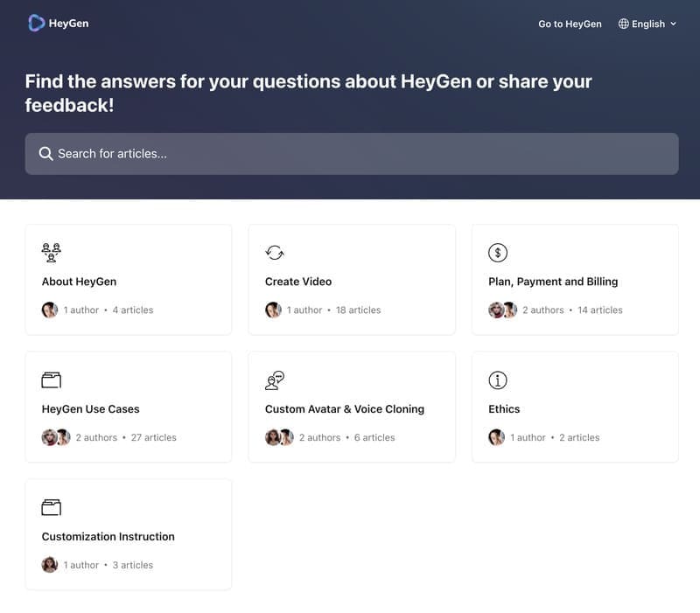Click '2 authors' in HeyGen Use Cases card
The width and height of the screenshot is (700, 613).
tap(96, 437)
